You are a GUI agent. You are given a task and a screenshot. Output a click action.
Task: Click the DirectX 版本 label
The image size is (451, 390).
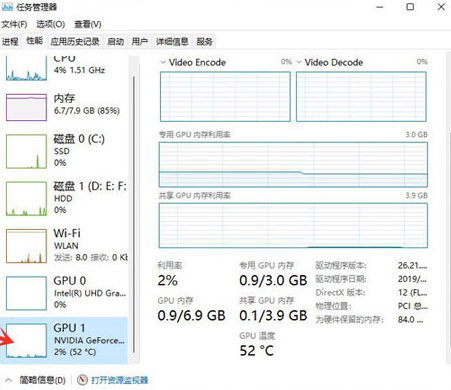point(340,293)
